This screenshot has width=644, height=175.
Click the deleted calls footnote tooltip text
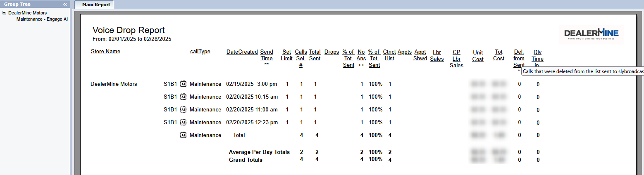tap(582, 71)
